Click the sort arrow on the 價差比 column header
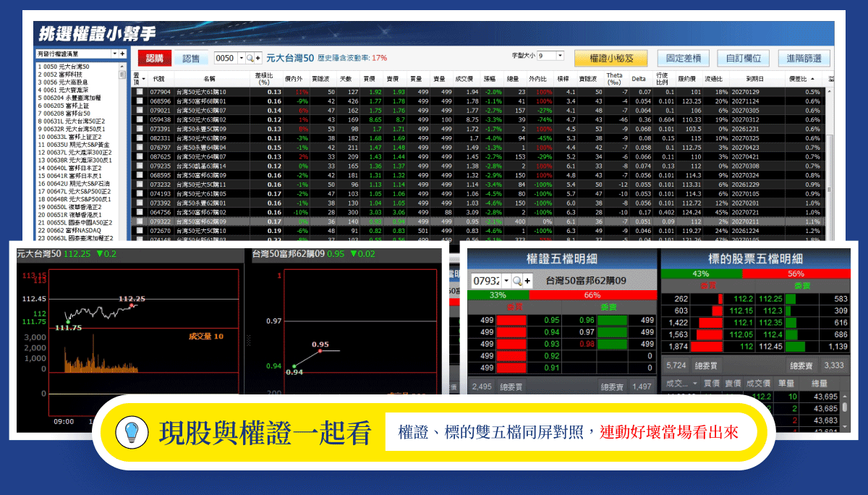The image size is (868, 495). [812, 78]
